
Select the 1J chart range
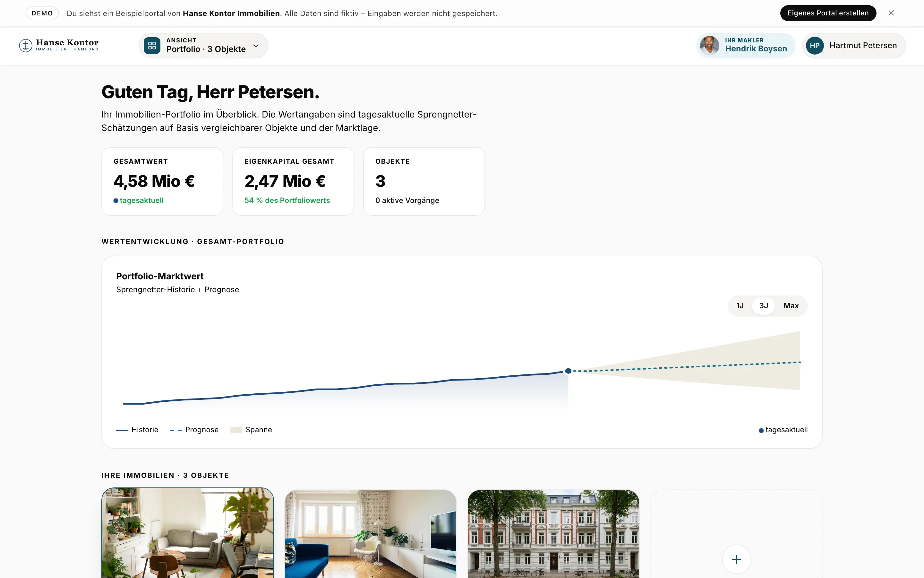pyautogui.click(x=740, y=306)
